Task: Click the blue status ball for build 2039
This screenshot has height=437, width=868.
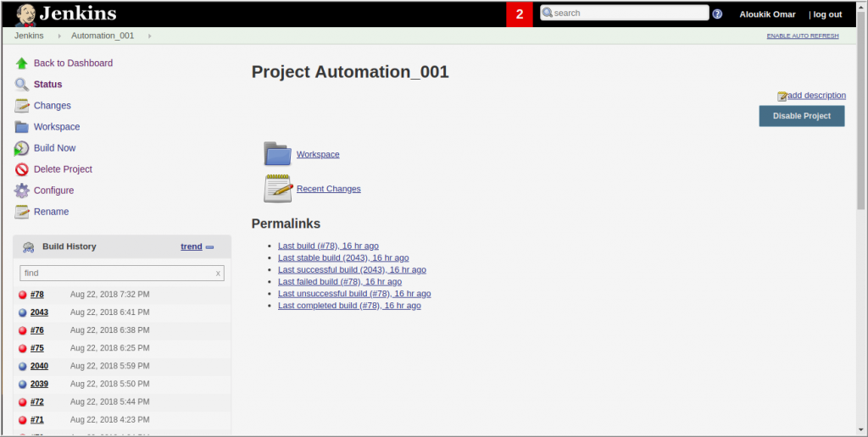Action: [23, 384]
